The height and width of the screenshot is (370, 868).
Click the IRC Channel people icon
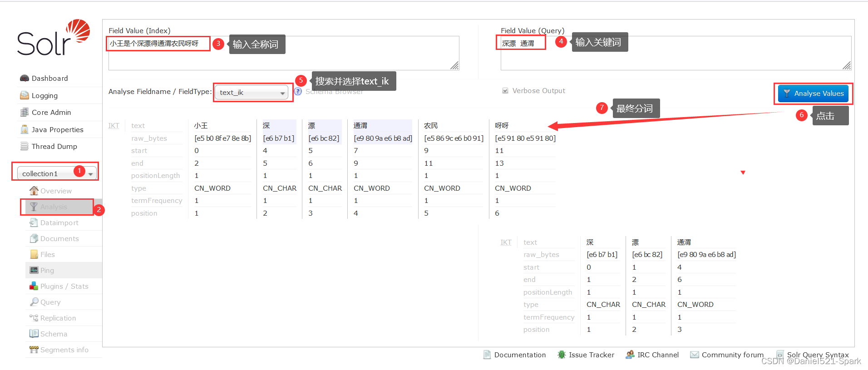coord(630,355)
